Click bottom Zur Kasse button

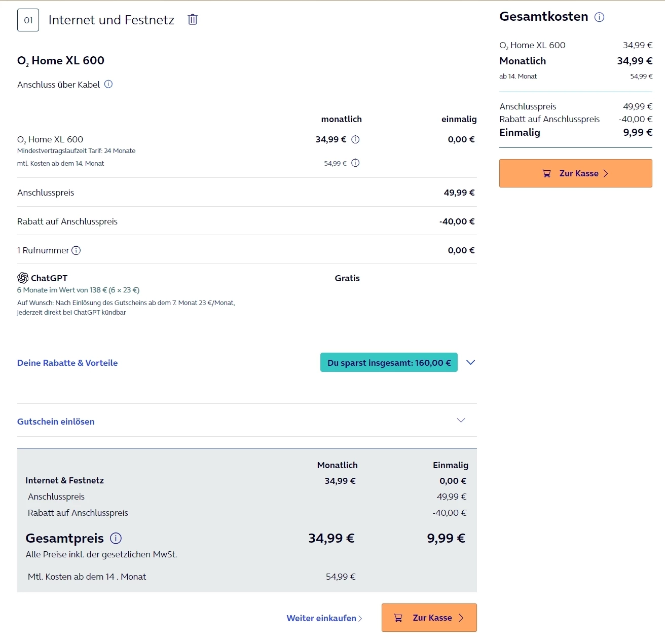(x=429, y=618)
